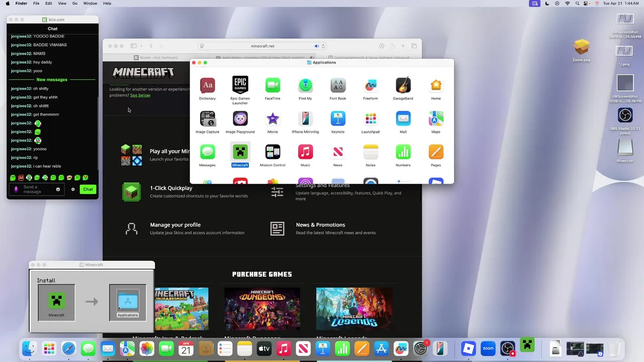Click the green Chat send button
Viewport: 644px width, 362px height.
(x=88, y=190)
